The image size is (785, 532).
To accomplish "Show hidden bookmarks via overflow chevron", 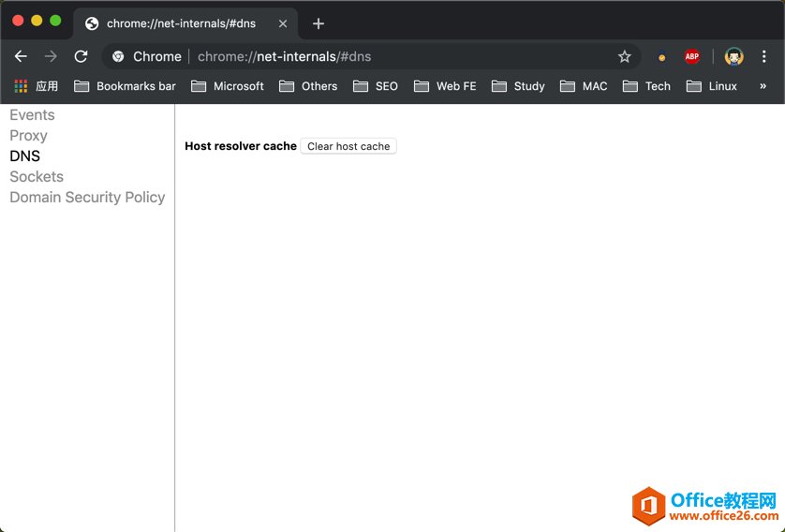I will (x=763, y=86).
